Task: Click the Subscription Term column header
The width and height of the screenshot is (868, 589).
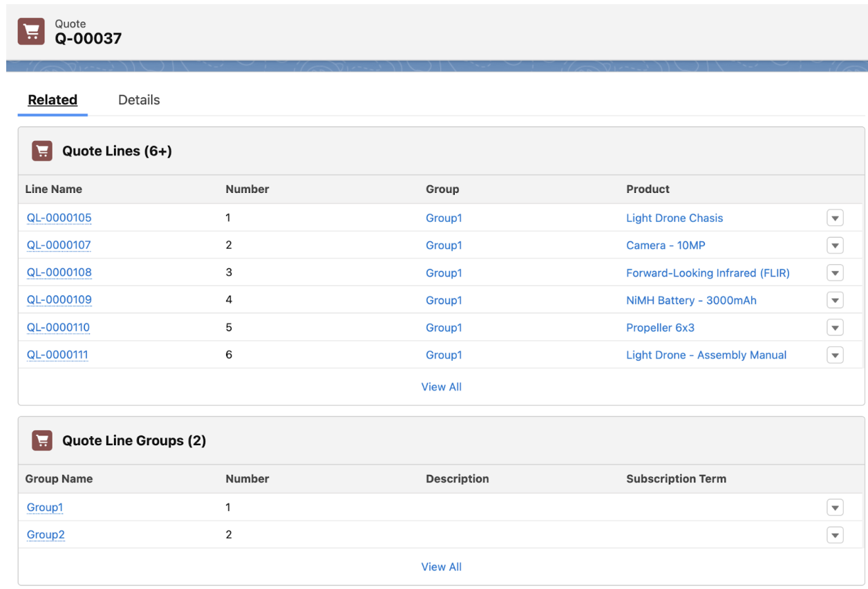Action: click(x=676, y=478)
